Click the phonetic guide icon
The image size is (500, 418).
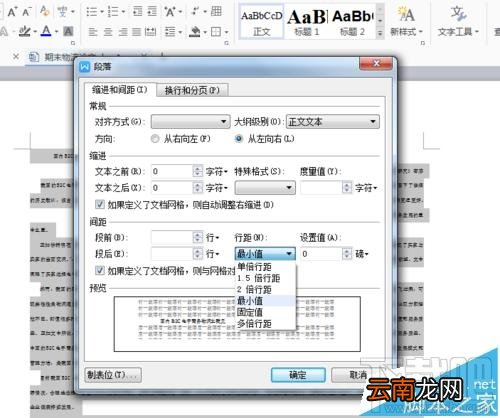[62, 12]
